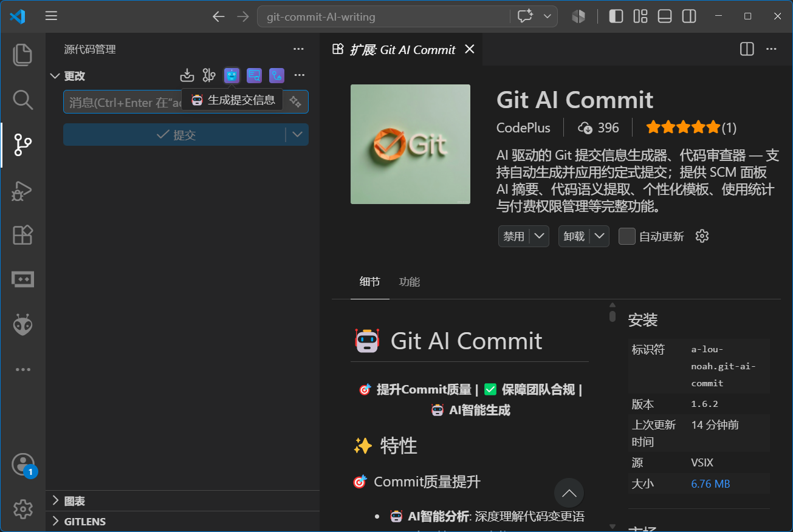Click the purple code review magnifier icon
Viewport: 793px width, 532px height.
click(x=254, y=75)
